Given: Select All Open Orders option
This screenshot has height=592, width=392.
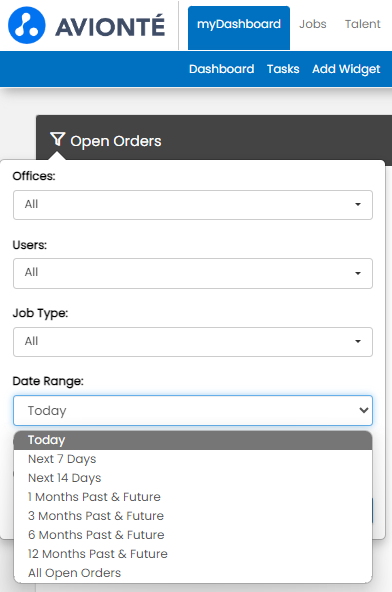Looking at the screenshot, I should pyautogui.click(x=193, y=573).
